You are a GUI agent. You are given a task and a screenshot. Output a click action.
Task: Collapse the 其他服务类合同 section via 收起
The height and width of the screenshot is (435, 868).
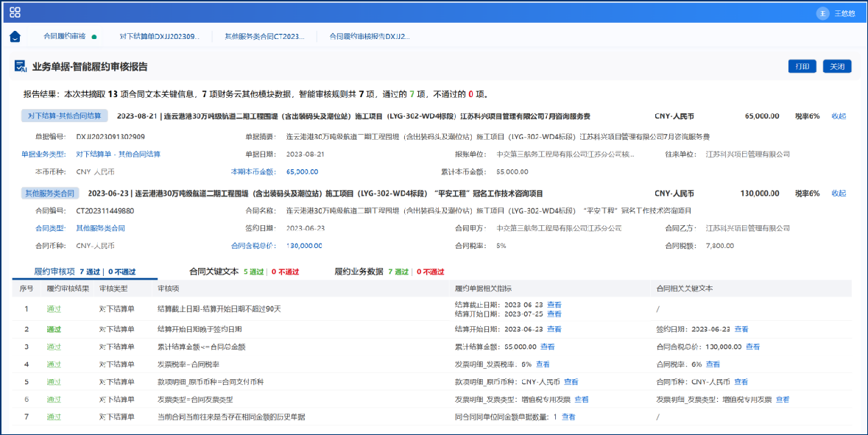point(839,194)
